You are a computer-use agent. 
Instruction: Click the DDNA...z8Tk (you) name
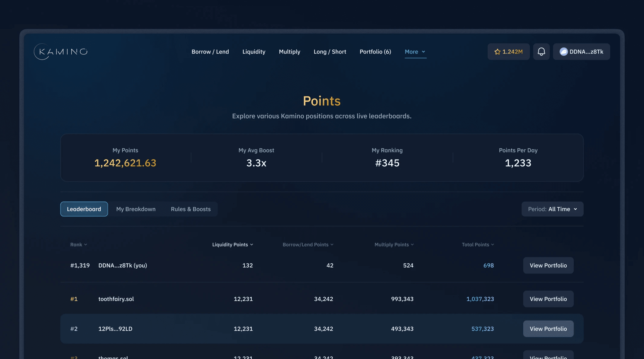[x=123, y=265]
